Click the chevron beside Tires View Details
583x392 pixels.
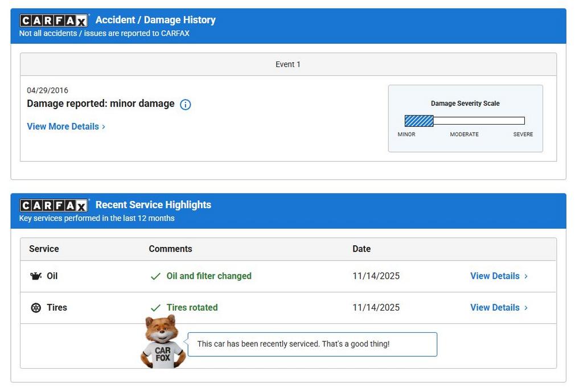point(526,308)
